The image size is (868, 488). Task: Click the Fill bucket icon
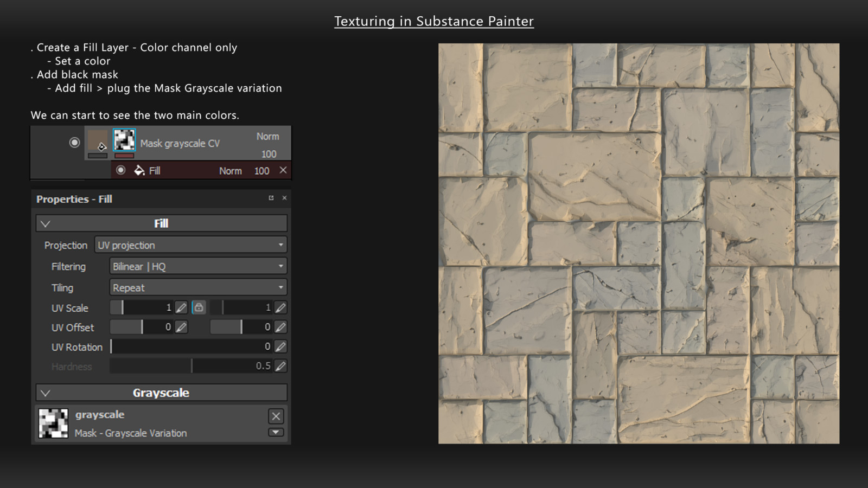139,170
